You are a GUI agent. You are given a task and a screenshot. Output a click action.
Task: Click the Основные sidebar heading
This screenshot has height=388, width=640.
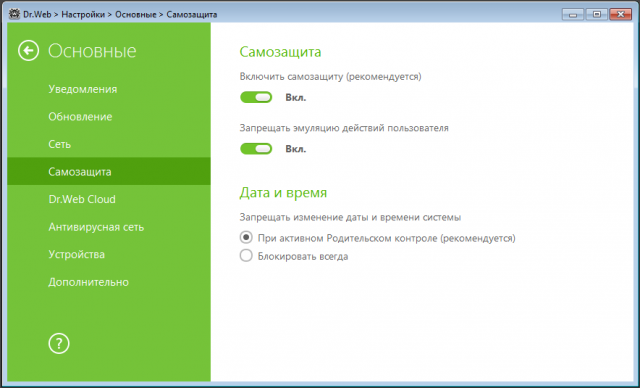click(x=92, y=51)
